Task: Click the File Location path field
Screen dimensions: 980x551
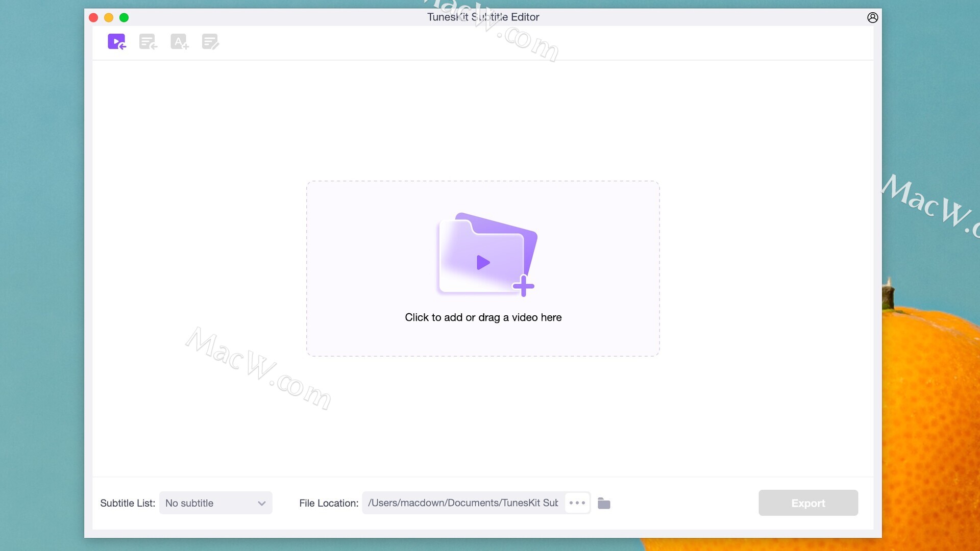Action: [463, 503]
